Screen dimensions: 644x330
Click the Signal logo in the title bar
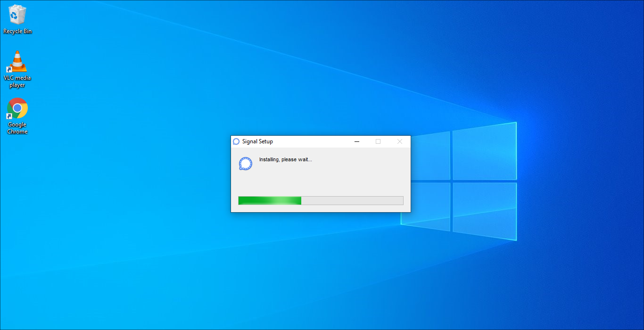[236, 141]
